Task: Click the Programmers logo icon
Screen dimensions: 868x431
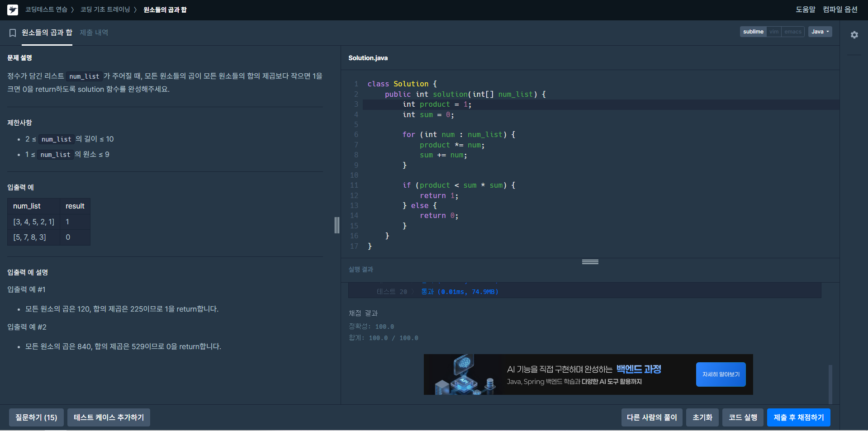Action: 13,9
